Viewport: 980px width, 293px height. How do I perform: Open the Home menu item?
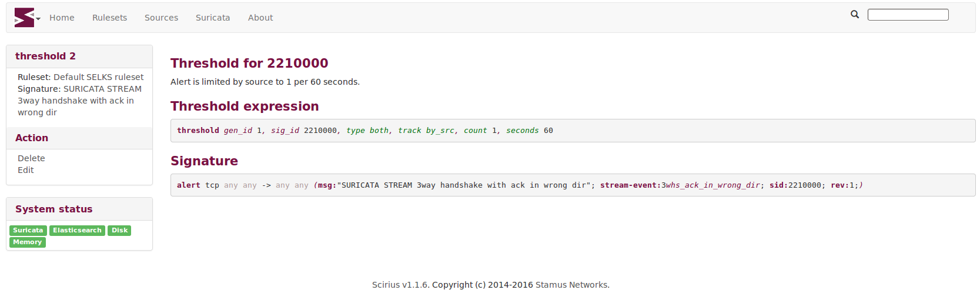click(62, 18)
